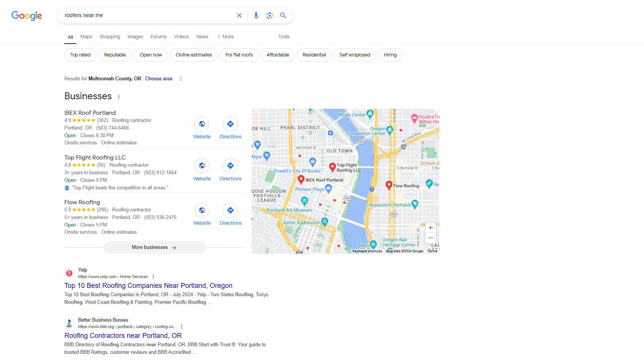
Task: Apply the Hiring filter chip
Action: coord(390,55)
